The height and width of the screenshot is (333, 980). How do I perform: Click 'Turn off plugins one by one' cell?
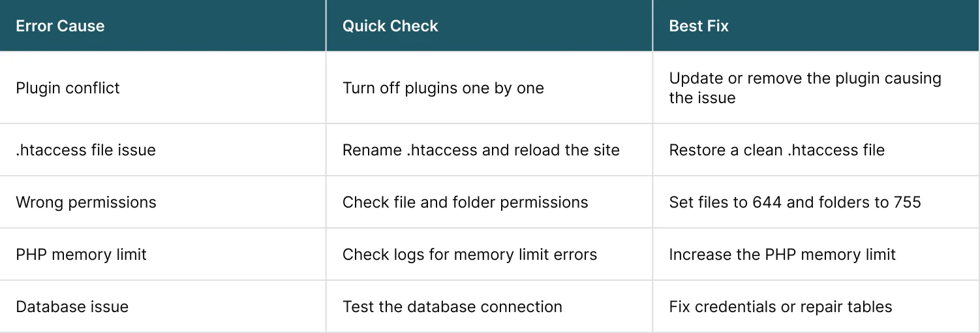(x=443, y=88)
